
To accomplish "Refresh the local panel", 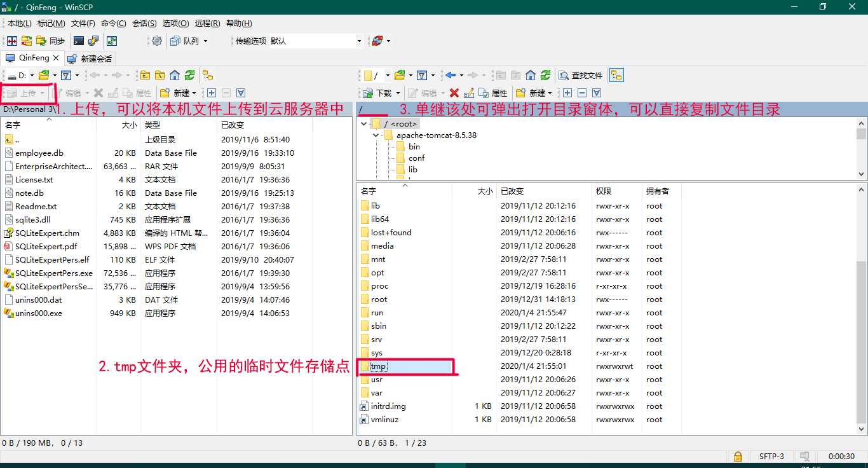I will (189, 75).
